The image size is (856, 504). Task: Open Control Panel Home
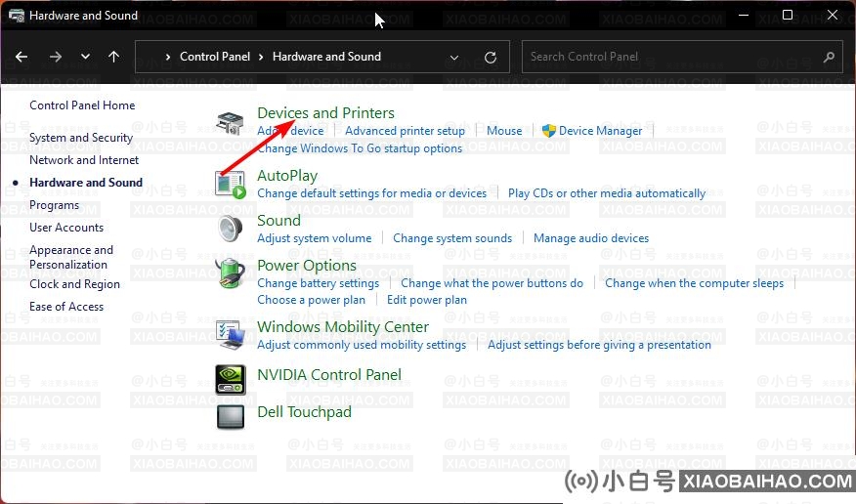coord(82,105)
